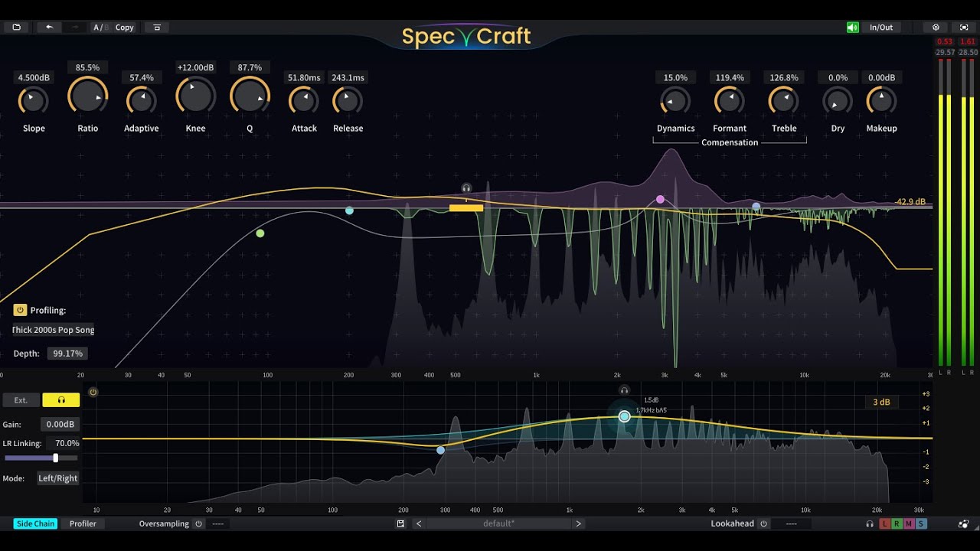The width and height of the screenshot is (980, 551).
Task: Open the 3 dB range selector
Action: click(x=881, y=402)
